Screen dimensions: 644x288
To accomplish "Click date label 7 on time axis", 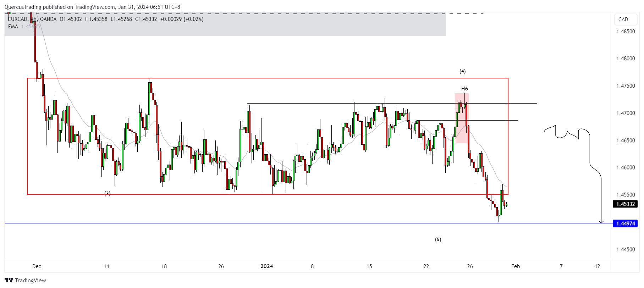I will (561, 266).
